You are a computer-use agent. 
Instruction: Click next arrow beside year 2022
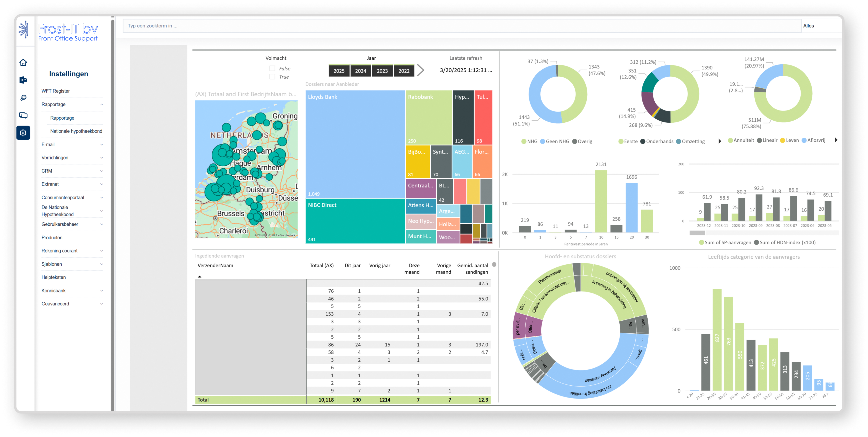[420, 70]
